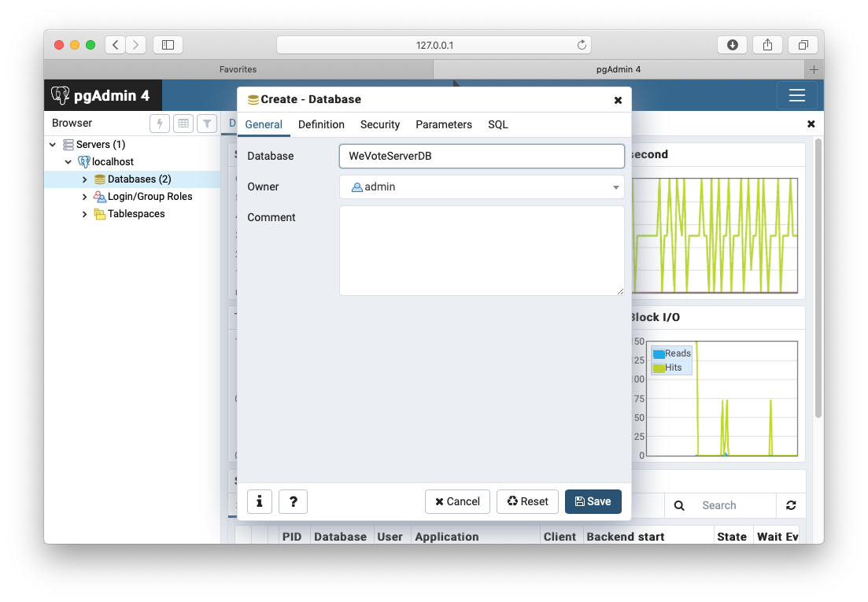Click the activity Search field
This screenshot has width=868, height=602.
click(x=734, y=505)
